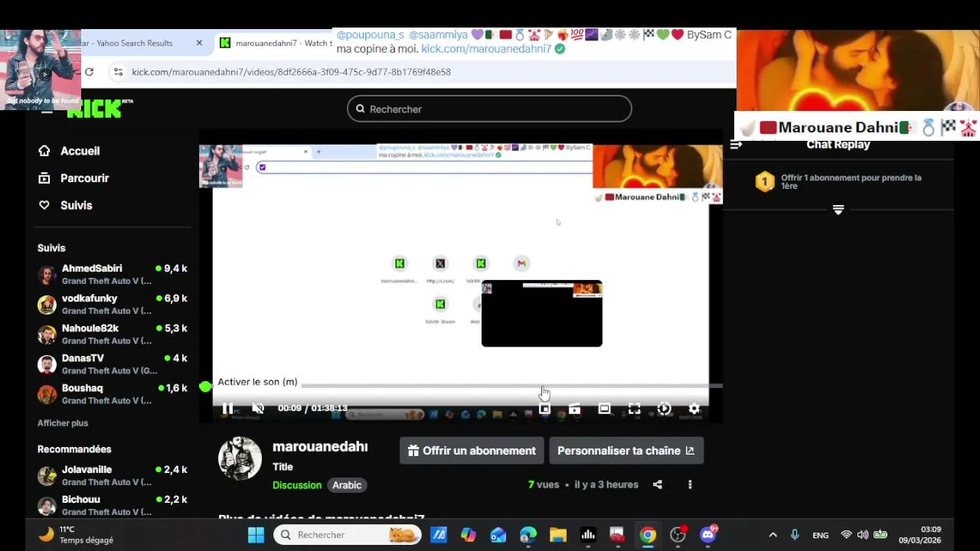
Task: Click the Arabic language tag
Action: (347, 485)
